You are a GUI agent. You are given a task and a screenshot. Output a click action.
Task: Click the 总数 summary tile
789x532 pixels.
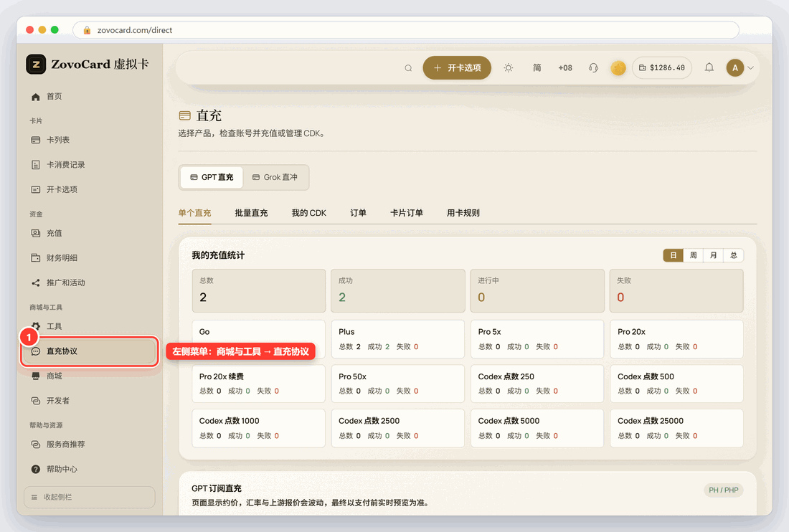pyautogui.click(x=259, y=290)
